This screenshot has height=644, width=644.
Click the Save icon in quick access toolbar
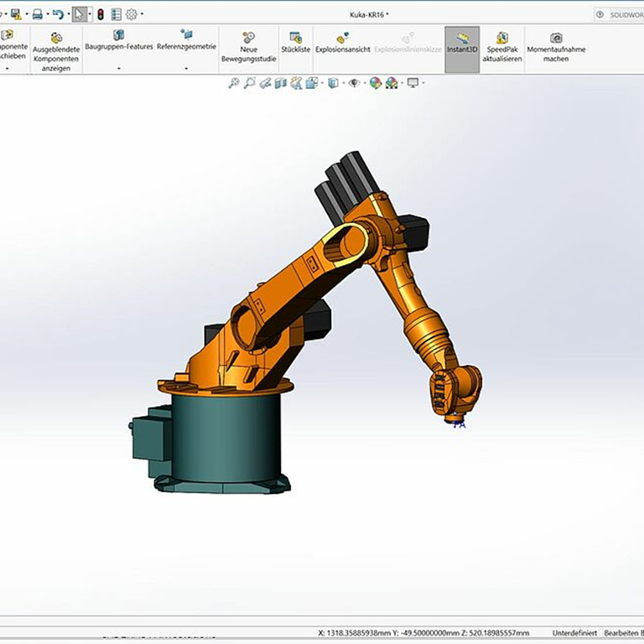(16, 14)
